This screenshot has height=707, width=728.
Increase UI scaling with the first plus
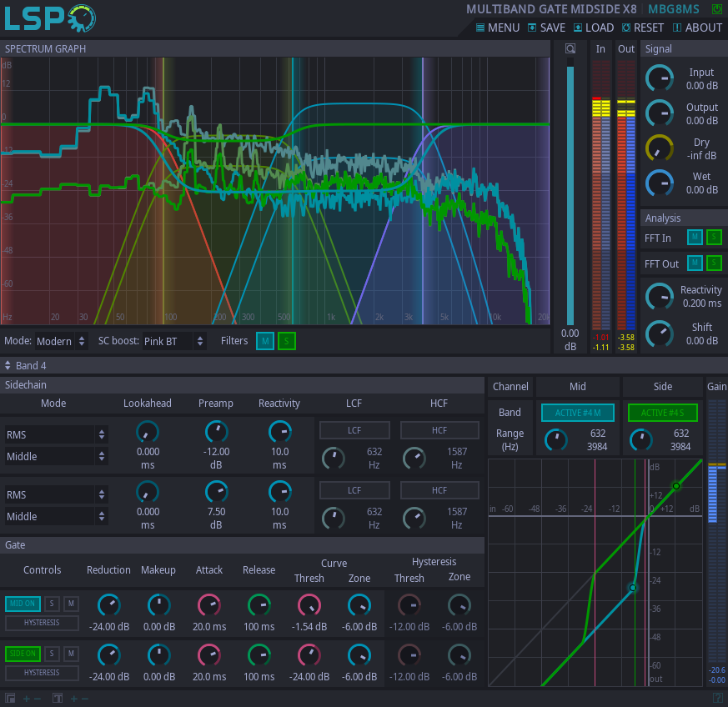(27, 699)
